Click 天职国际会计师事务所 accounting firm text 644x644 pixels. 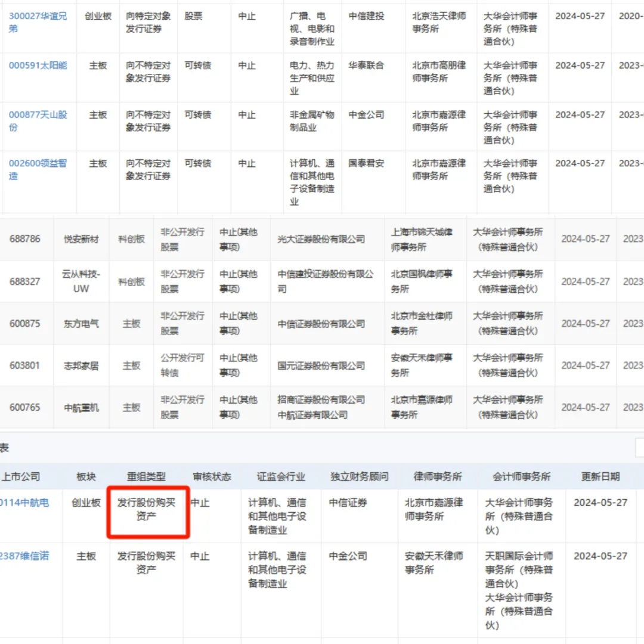519,569
